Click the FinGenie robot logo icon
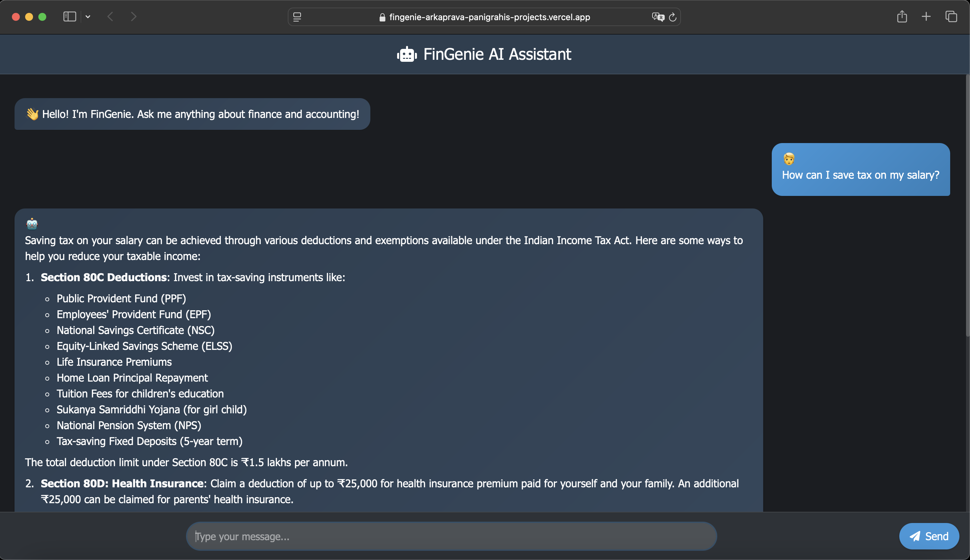 coord(407,55)
